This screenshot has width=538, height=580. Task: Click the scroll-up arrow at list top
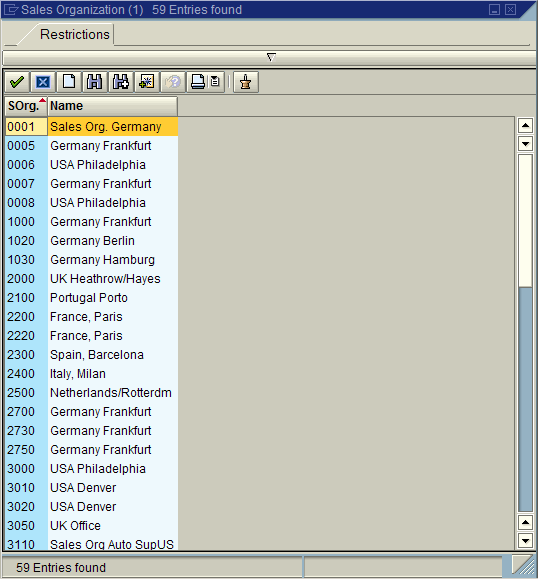click(x=525, y=126)
